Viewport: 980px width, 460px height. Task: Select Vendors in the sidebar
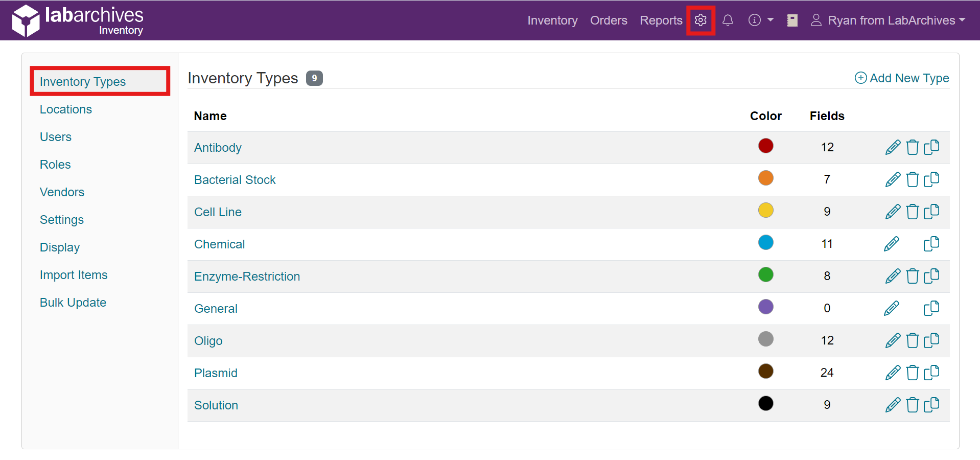[x=62, y=192]
